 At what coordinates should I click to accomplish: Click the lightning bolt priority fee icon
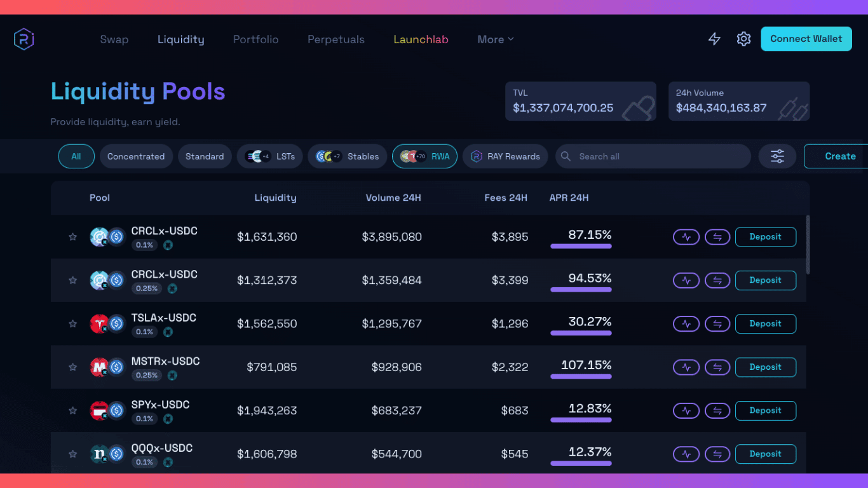pyautogui.click(x=714, y=39)
